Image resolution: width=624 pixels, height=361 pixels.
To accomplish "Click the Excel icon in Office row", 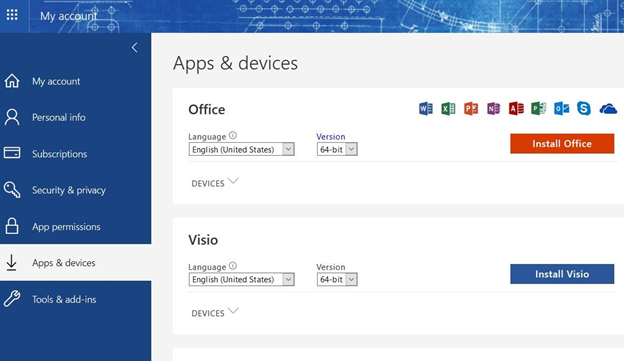I will [x=448, y=108].
